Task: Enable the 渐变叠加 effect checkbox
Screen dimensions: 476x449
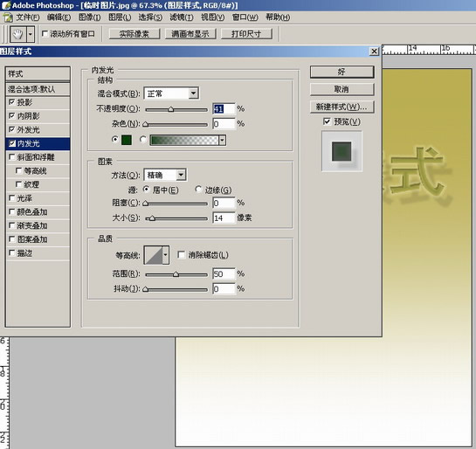Action: [12, 225]
